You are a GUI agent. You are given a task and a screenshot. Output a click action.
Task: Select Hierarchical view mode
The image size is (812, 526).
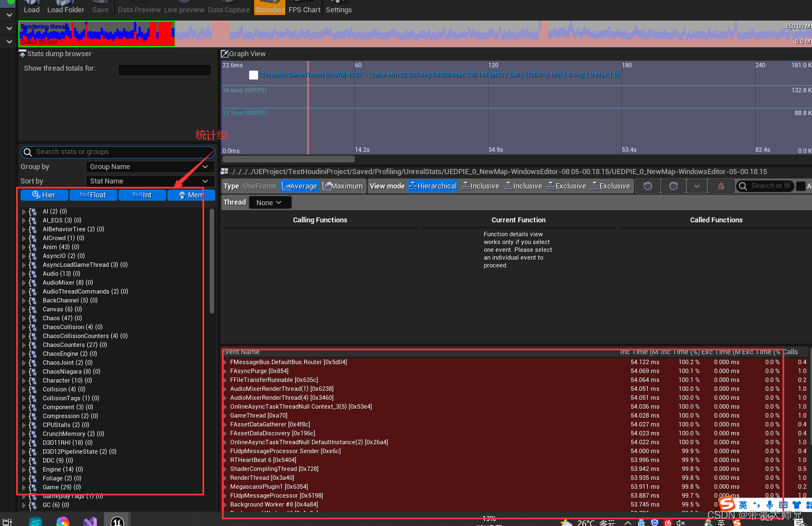point(433,186)
